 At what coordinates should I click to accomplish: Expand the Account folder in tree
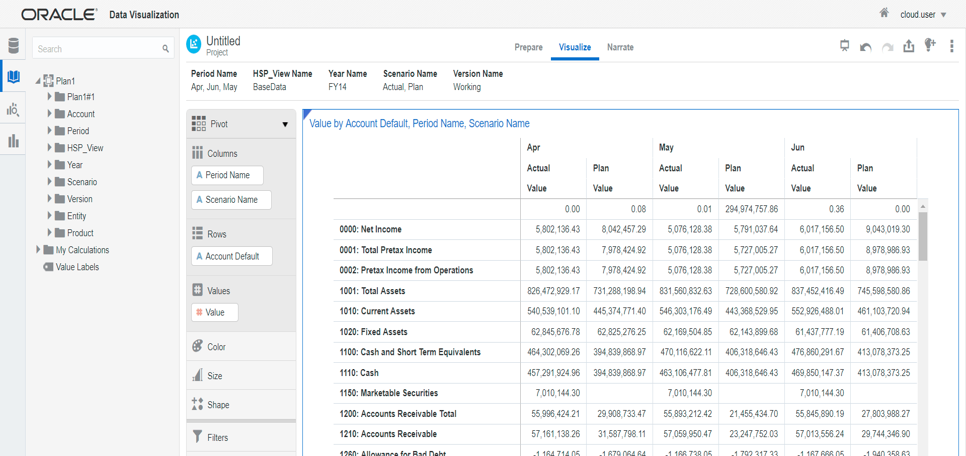point(50,114)
